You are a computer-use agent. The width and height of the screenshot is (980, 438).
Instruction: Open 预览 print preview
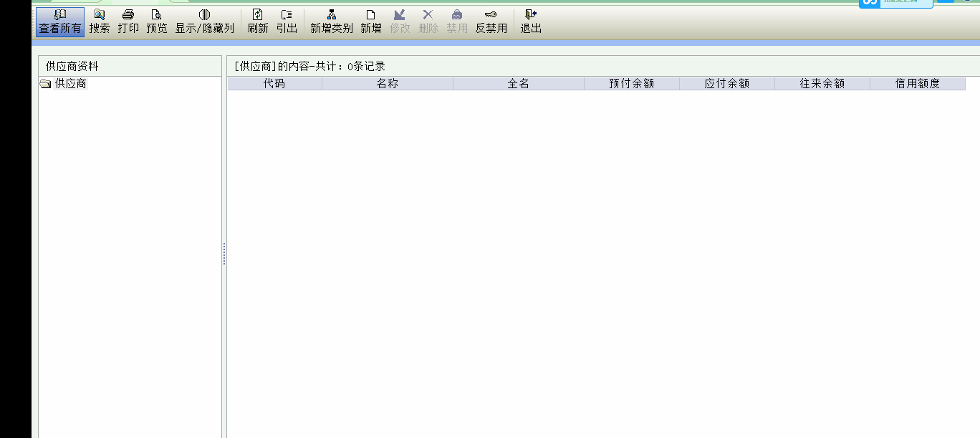tap(157, 22)
